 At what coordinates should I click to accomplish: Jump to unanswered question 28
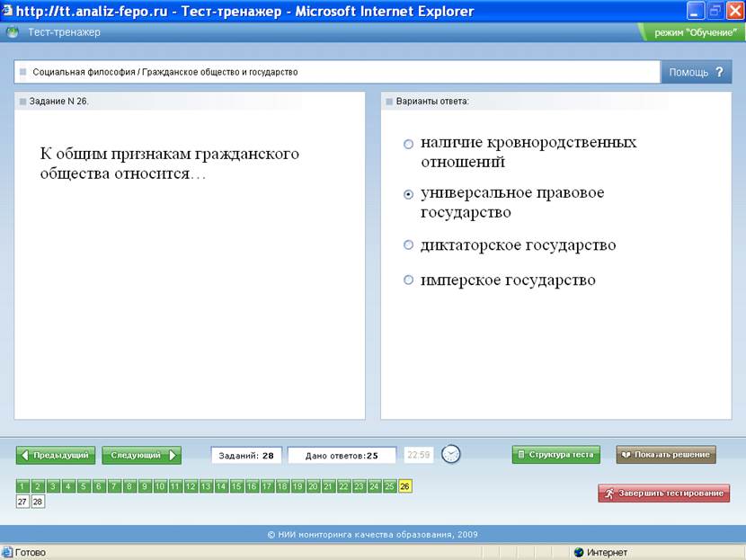pos(38,502)
